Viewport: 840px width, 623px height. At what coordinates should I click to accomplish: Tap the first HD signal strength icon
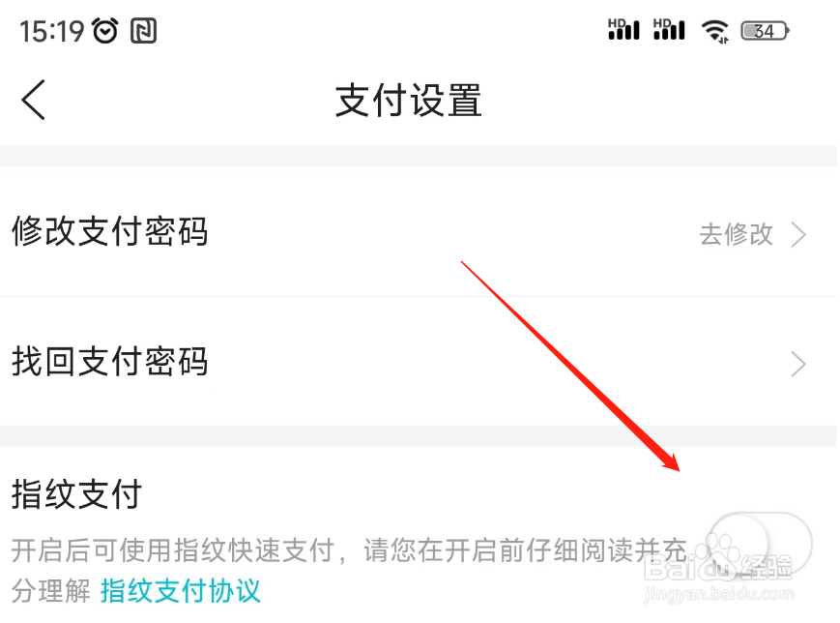point(623,29)
